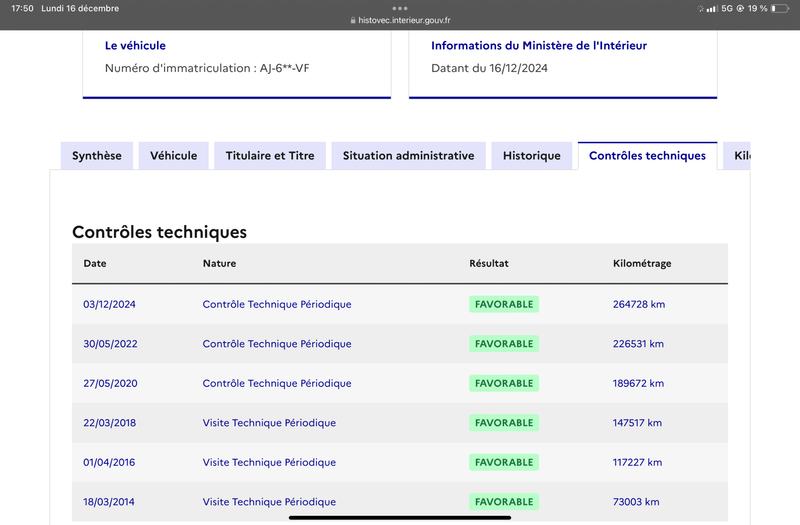This screenshot has width=800, height=525.
Task: Open the Synthèse tab
Action: tap(97, 156)
